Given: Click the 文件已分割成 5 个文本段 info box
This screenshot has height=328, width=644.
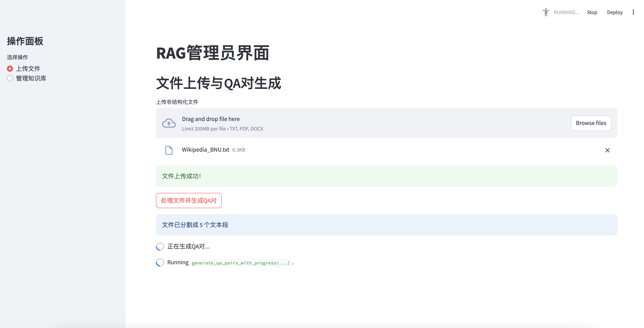Looking at the screenshot, I should pos(386,225).
